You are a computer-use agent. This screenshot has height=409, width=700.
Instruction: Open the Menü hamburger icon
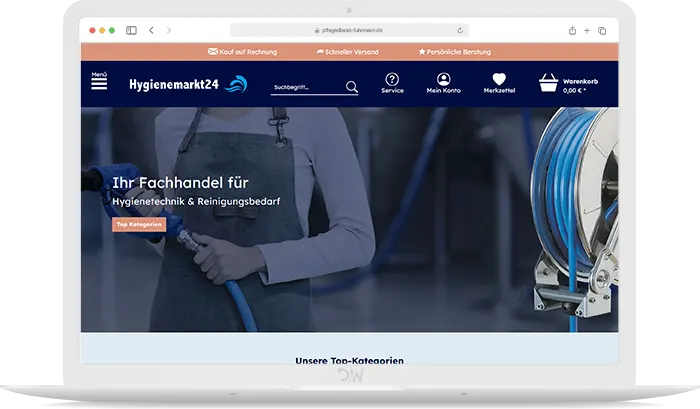tap(99, 81)
